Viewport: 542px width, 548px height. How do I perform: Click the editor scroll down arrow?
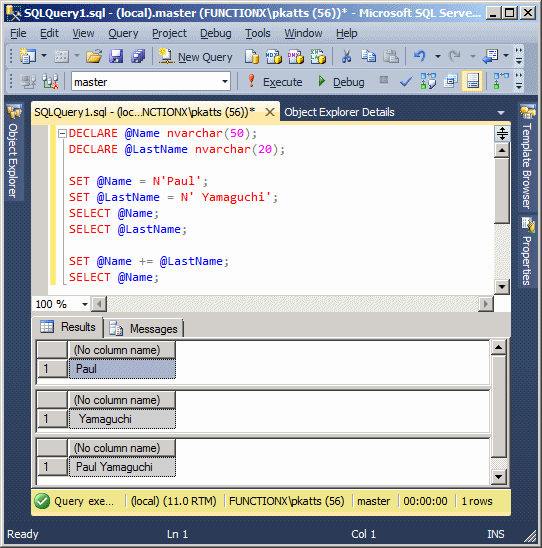click(x=502, y=287)
